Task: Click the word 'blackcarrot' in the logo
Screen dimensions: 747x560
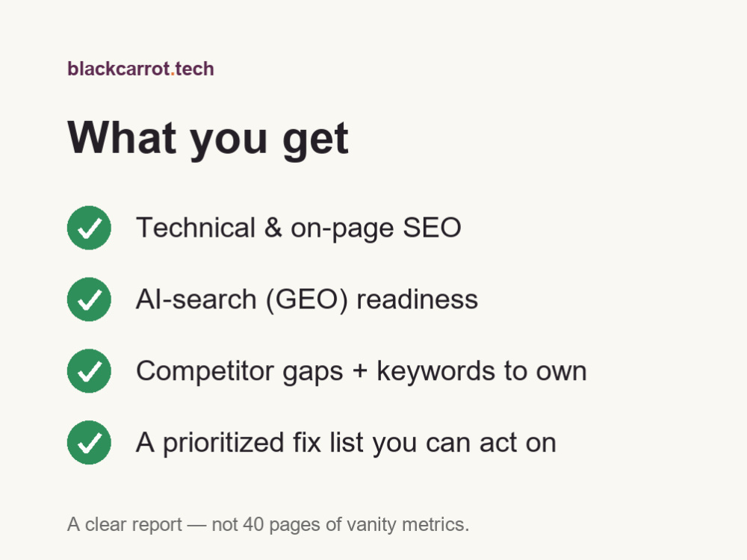Action: tap(119, 69)
